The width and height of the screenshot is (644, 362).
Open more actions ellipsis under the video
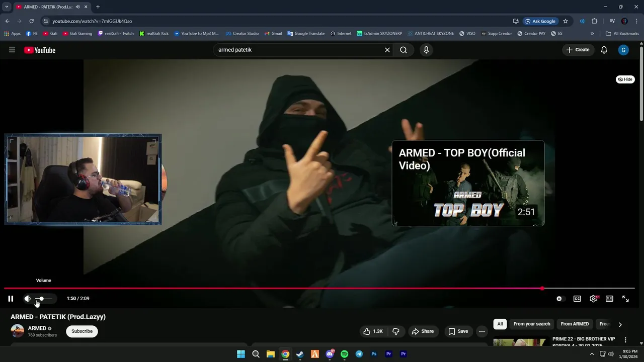[x=482, y=331]
